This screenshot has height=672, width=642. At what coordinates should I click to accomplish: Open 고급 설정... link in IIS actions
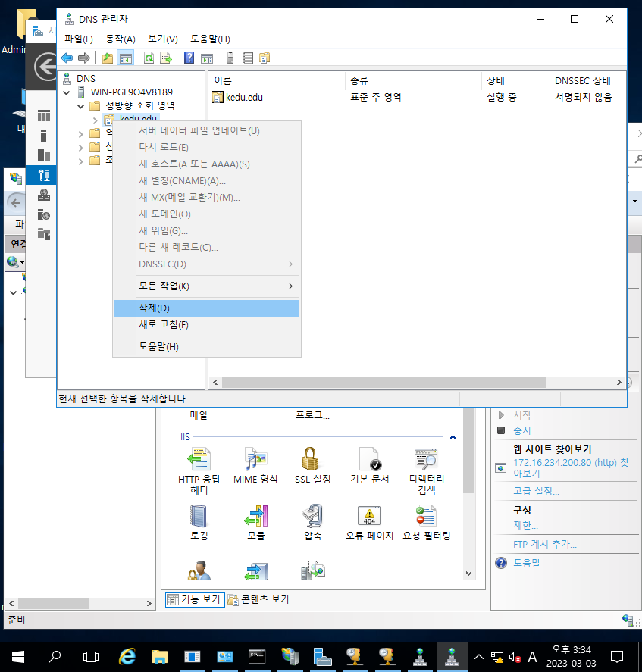(x=536, y=491)
